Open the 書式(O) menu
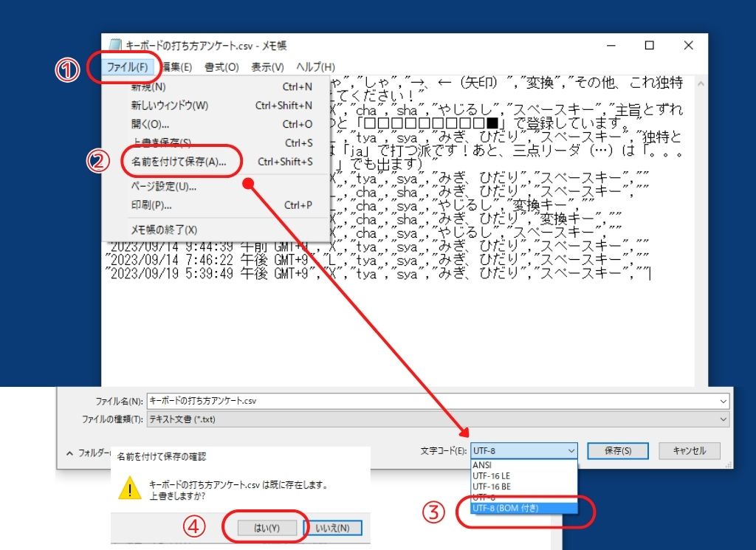 [x=221, y=67]
